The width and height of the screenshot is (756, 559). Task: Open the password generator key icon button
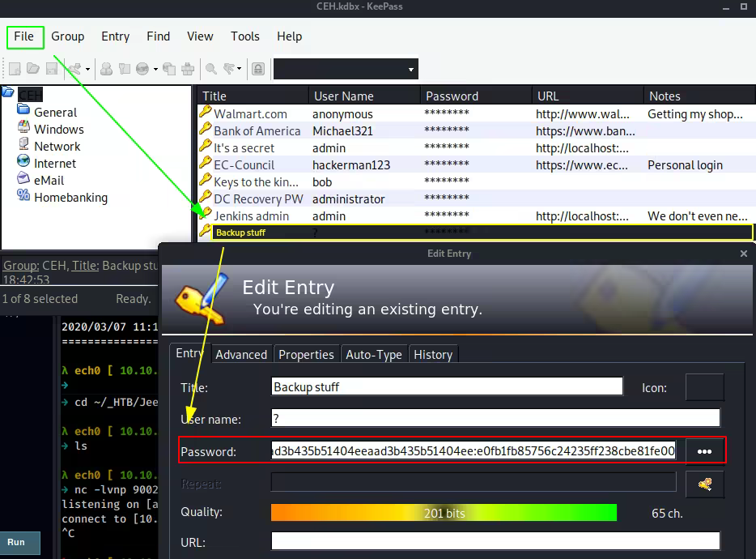pyautogui.click(x=704, y=484)
